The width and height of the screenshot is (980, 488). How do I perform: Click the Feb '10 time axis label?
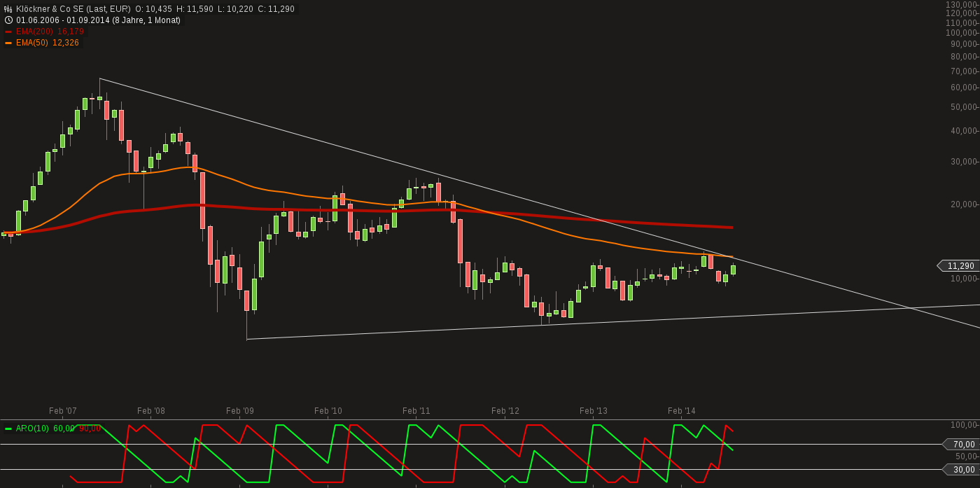point(328,411)
